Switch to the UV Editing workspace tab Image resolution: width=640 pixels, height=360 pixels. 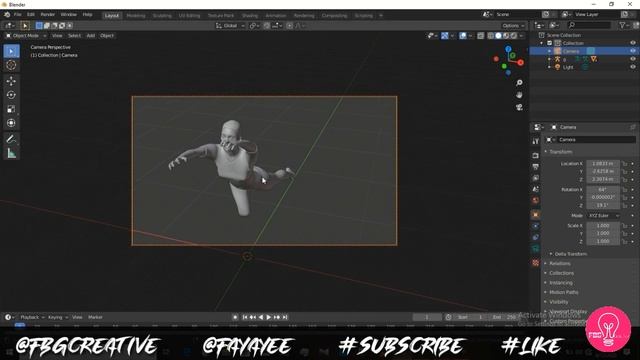click(189, 16)
